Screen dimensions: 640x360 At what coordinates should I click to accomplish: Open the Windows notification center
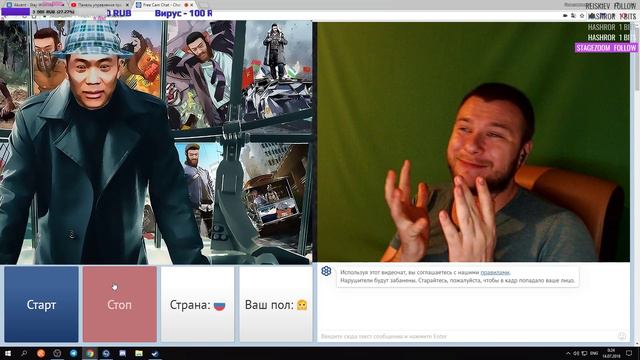pos(629,353)
